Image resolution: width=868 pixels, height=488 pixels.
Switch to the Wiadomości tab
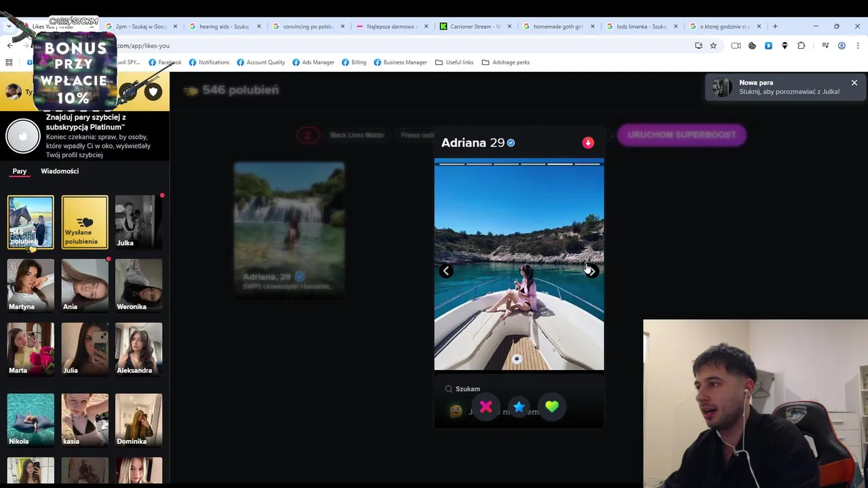point(60,171)
